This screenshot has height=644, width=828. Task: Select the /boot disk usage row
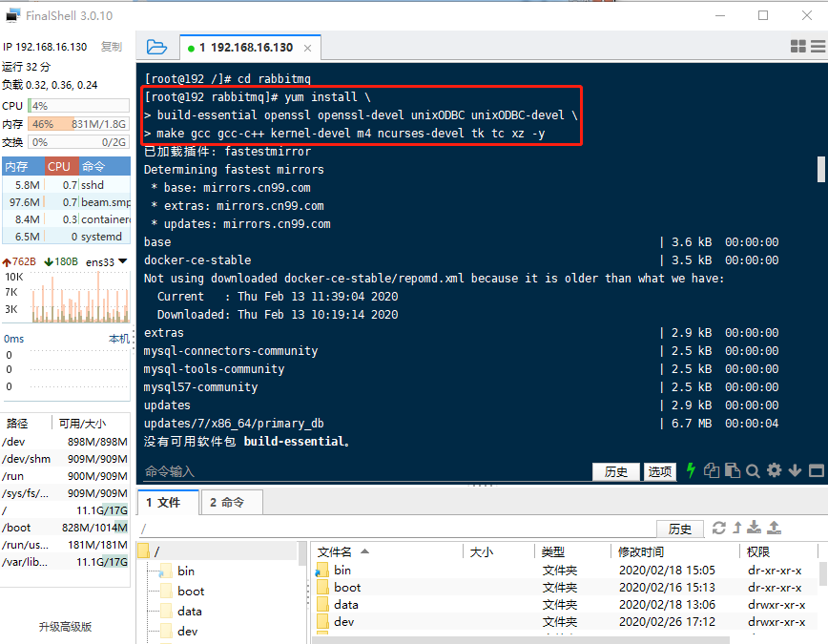65,528
